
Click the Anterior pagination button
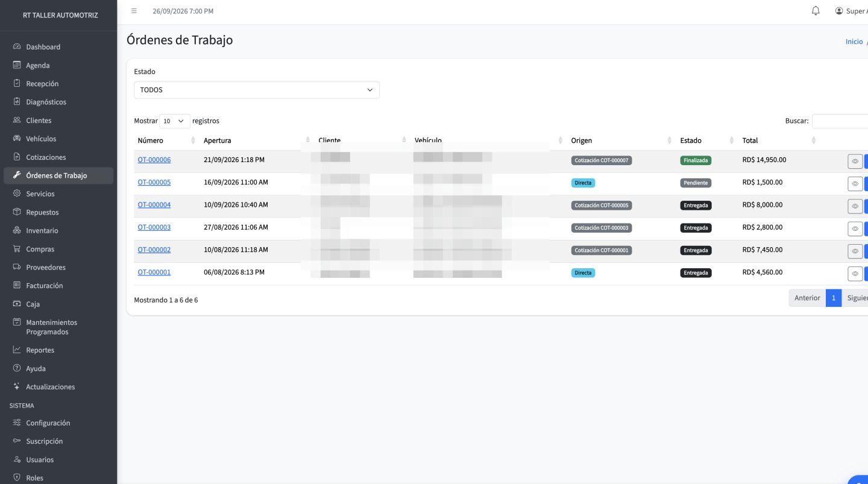pos(807,298)
